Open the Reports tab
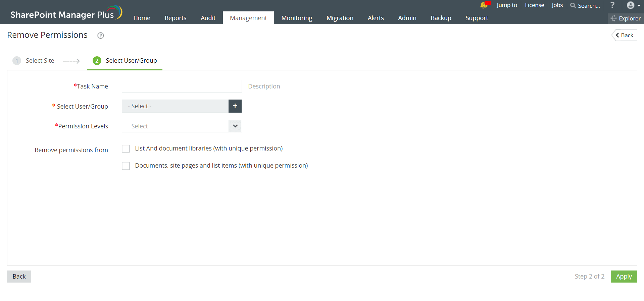Viewport: 644px width, 301px height. tap(176, 18)
